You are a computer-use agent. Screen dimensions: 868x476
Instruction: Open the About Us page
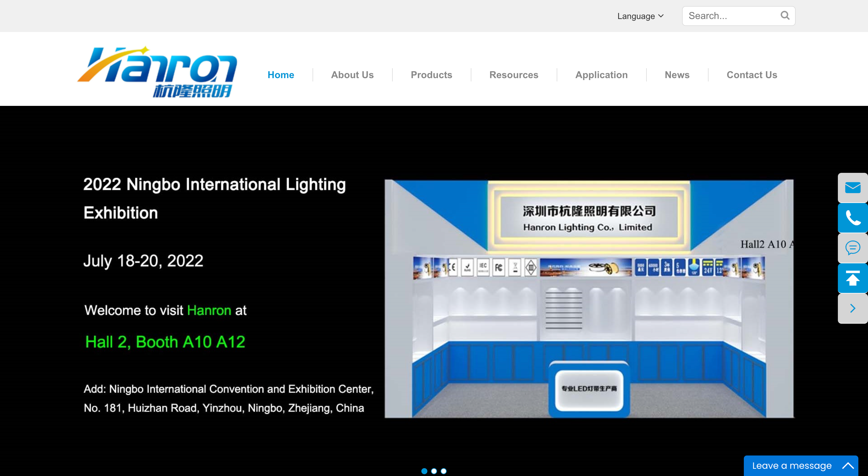coord(352,75)
